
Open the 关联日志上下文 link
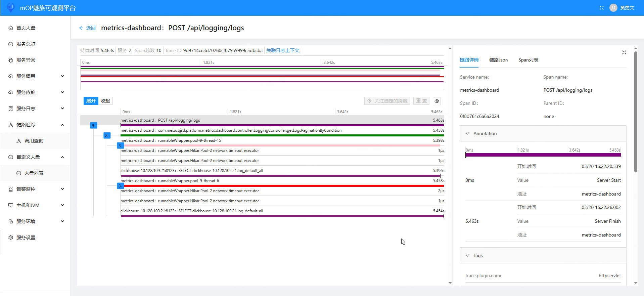[283, 50]
